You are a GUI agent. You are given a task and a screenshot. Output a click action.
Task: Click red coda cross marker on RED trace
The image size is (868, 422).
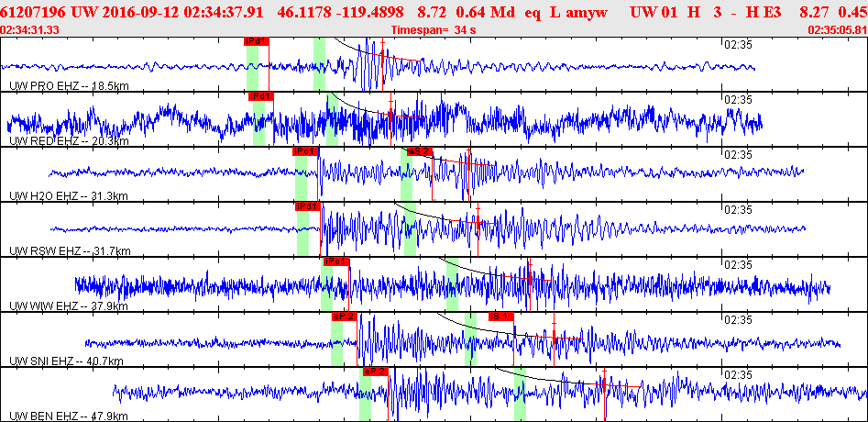390,115
